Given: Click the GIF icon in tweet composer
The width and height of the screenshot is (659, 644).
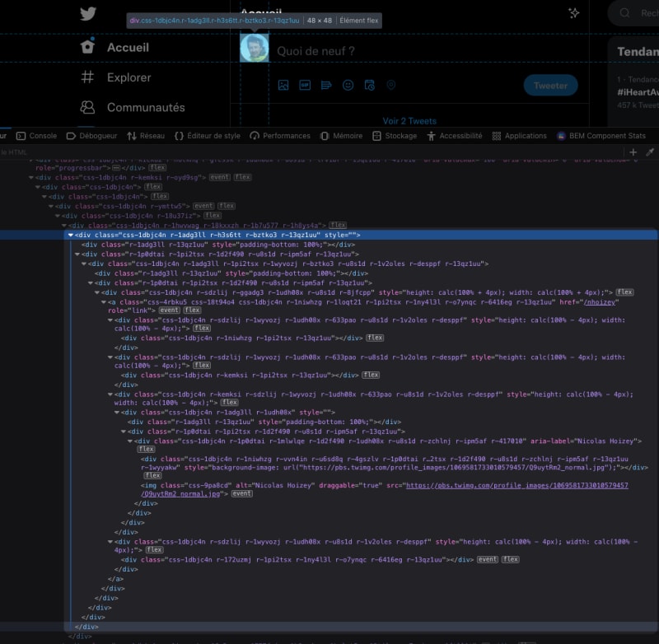Looking at the screenshot, I should click(x=305, y=85).
